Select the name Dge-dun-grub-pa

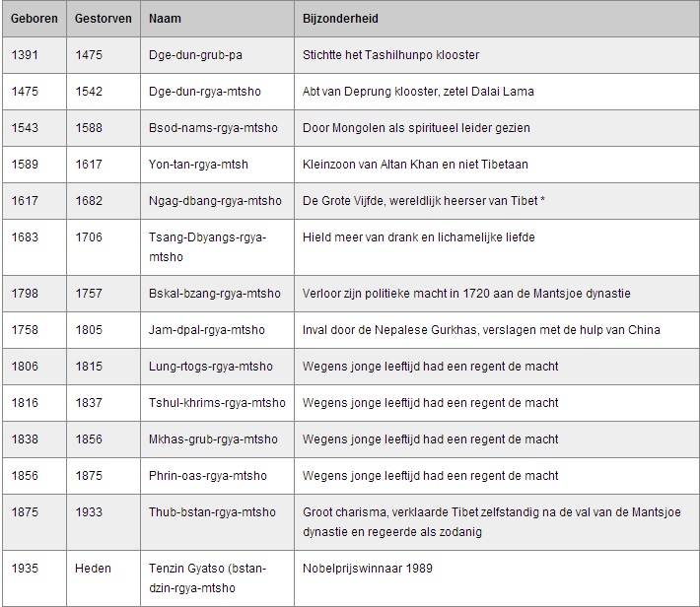coord(195,55)
